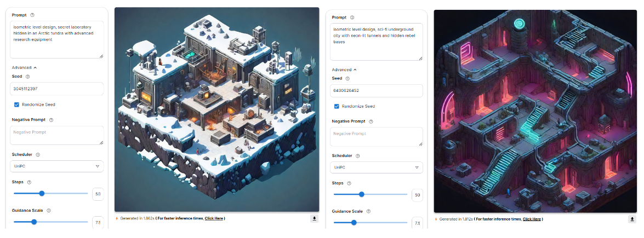The height and width of the screenshot is (238, 644).
Task: Click seed field showing 3045112397
Action: pos(56,89)
